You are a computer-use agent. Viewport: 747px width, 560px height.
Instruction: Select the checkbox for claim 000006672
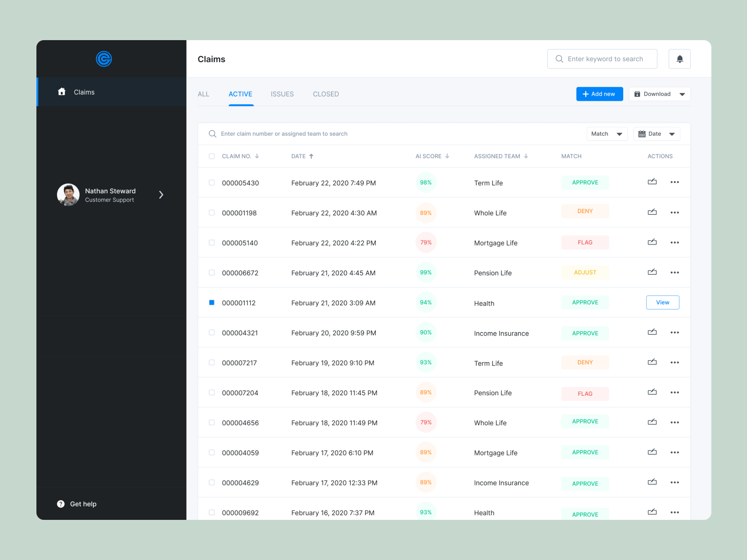[211, 273]
